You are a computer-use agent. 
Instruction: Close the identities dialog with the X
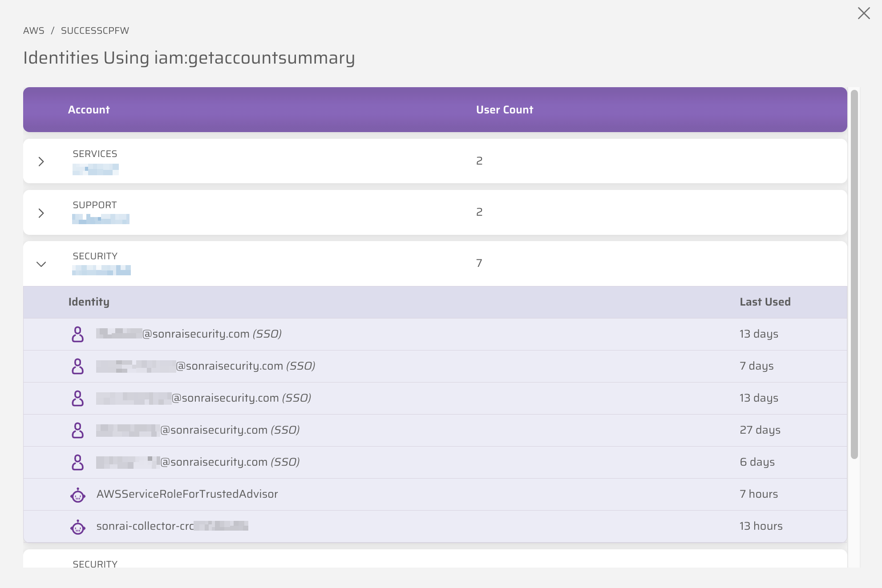[x=863, y=13]
